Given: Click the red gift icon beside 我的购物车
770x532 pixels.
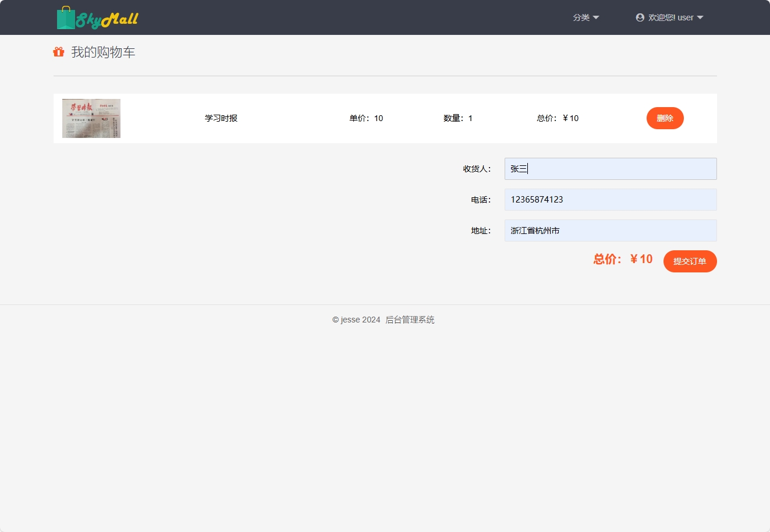Looking at the screenshot, I should click(x=58, y=52).
